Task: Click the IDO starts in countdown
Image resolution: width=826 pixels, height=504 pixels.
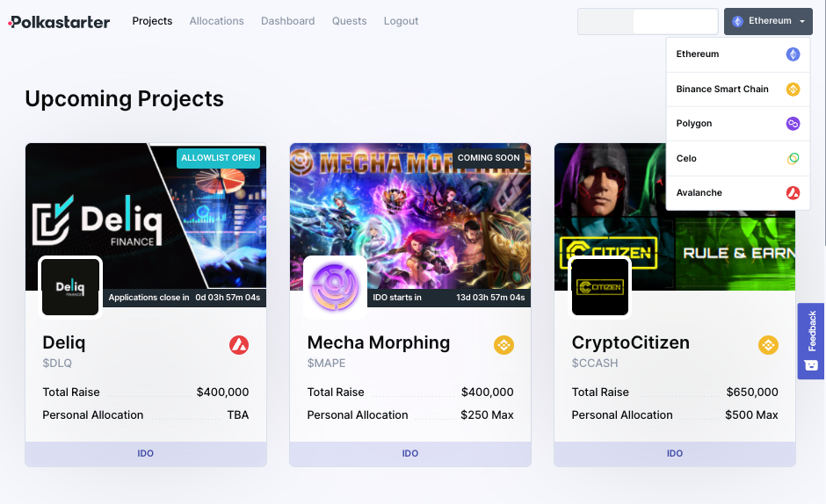Action: click(x=449, y=298)
